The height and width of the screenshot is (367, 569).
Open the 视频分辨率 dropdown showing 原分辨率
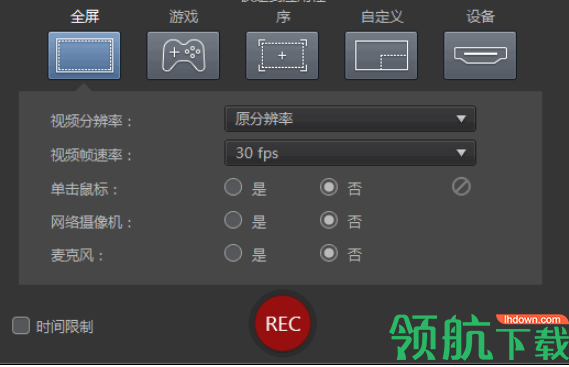(350, 119)
